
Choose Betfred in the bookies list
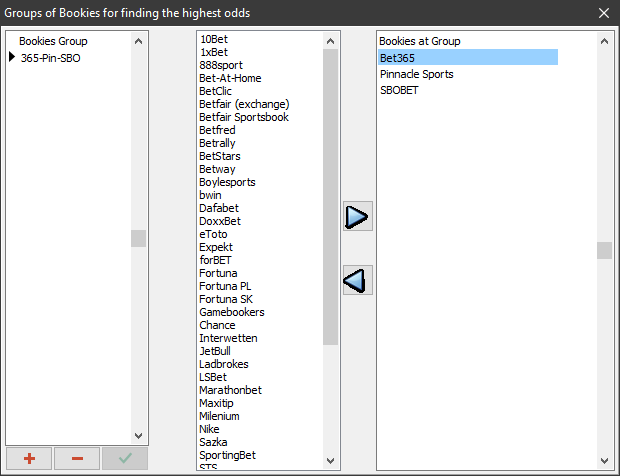pos(217,130)
